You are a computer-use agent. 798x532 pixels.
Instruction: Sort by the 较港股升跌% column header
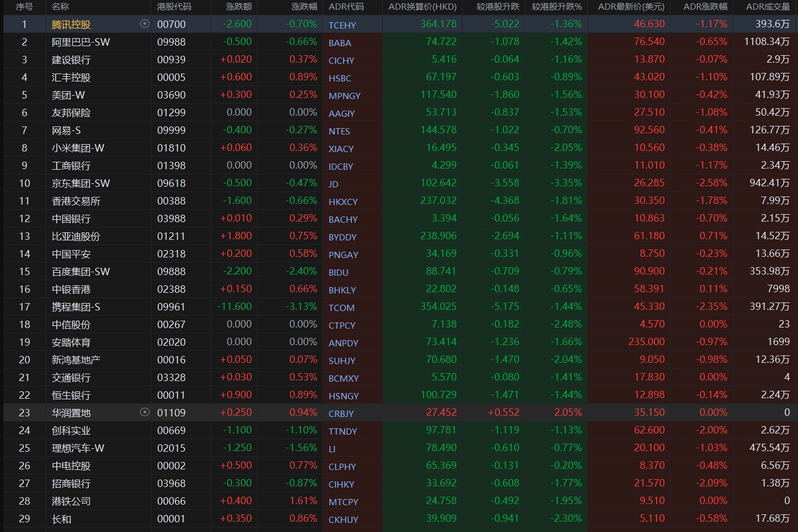(x=557, y=7)
